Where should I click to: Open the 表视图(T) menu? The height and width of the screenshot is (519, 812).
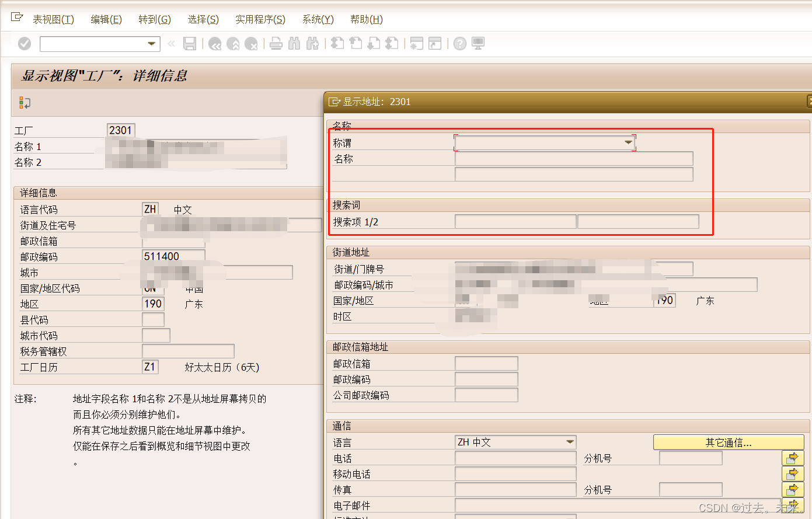tap(53, 19)
